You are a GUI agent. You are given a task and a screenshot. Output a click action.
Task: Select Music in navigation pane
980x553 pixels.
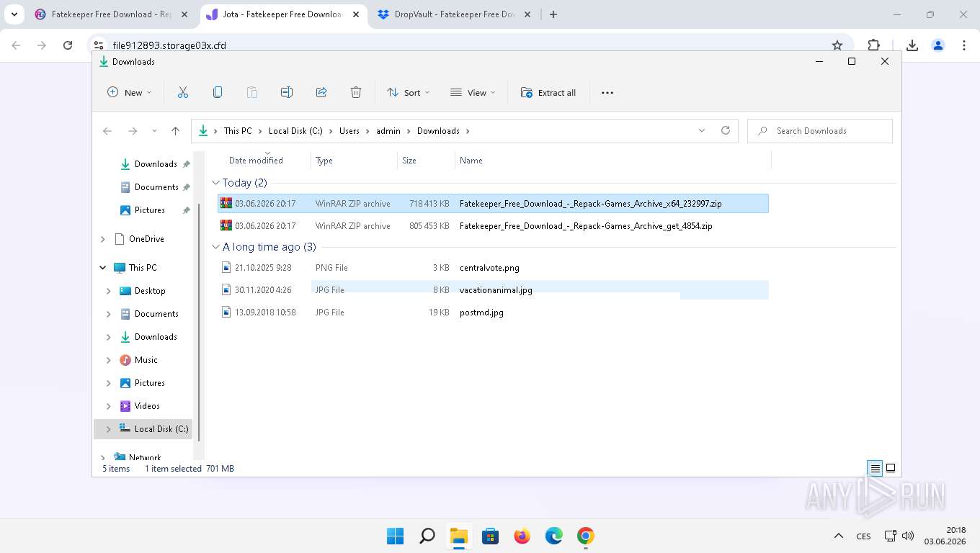coord(146,360)
